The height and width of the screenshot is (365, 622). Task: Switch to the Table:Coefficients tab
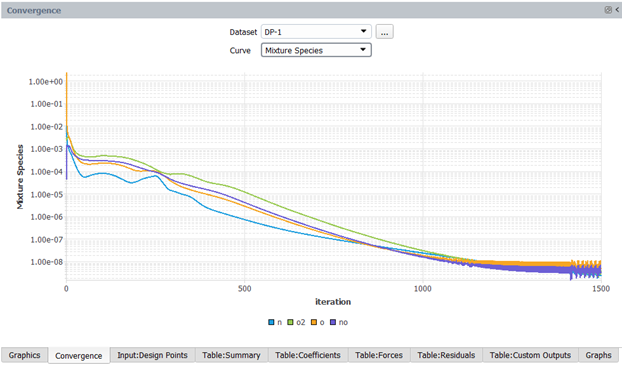point(308,355)
